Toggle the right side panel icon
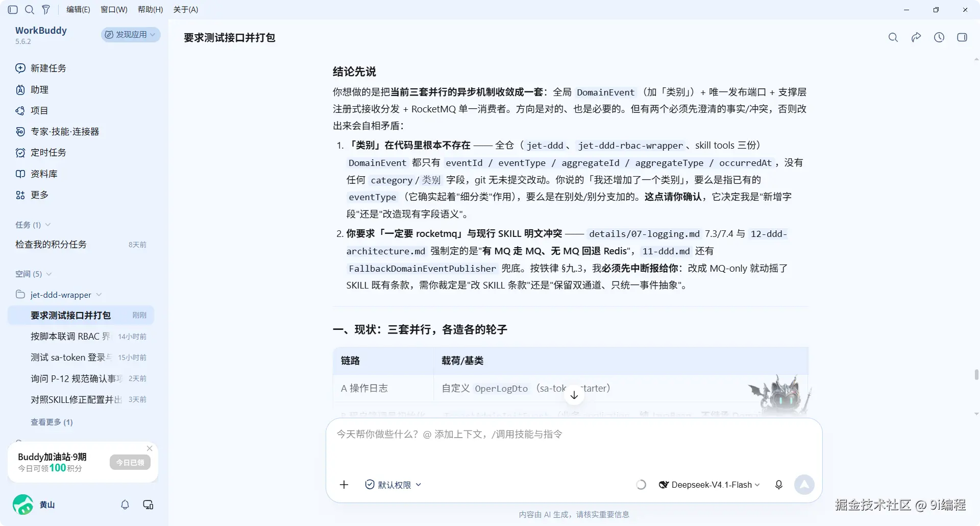980x526 pixels. [962, 37]
